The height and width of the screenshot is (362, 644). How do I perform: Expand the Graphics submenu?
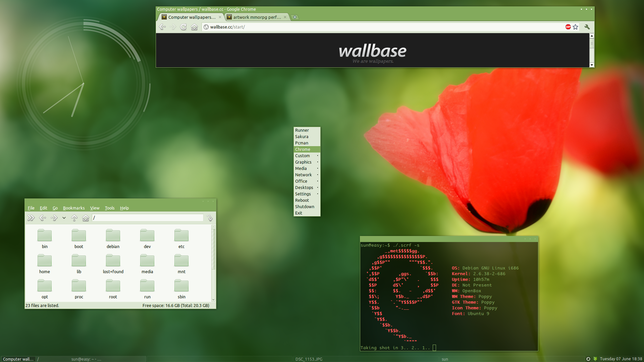point(307,162)
